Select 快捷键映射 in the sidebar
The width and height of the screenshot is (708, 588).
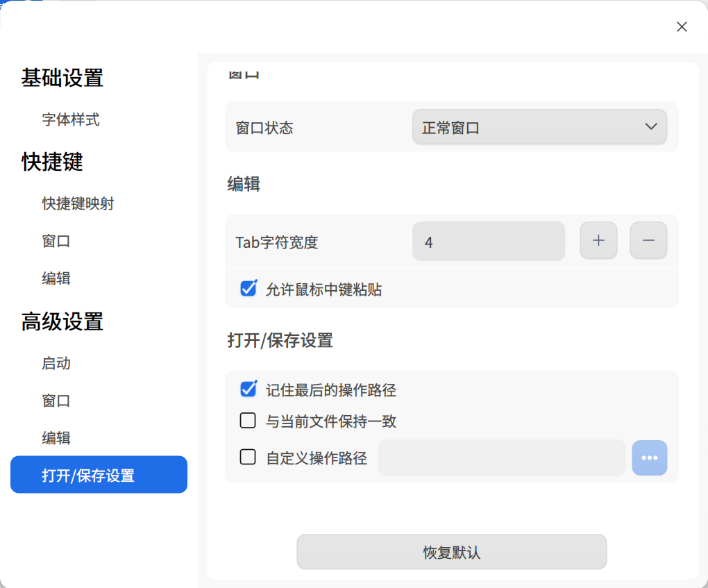click(x=78, y=203)
